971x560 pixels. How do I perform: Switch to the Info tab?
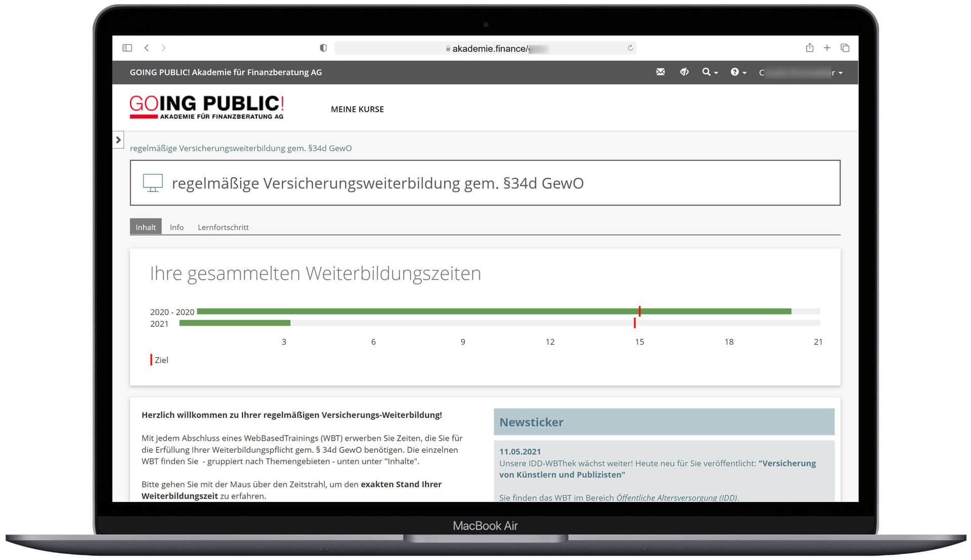pos(176,227)
